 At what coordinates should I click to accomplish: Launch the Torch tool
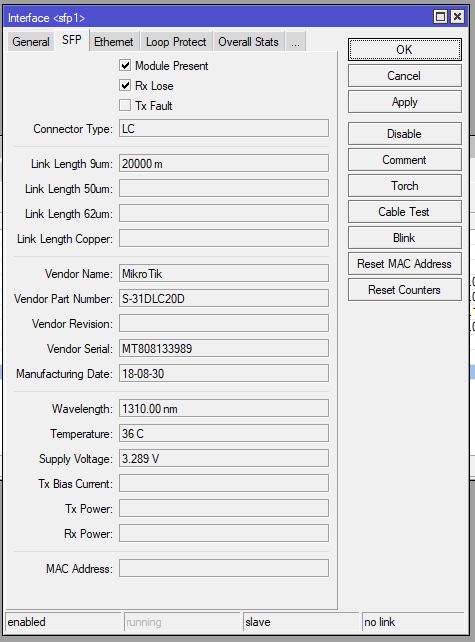pyautogui.click(x=405, y=186)
